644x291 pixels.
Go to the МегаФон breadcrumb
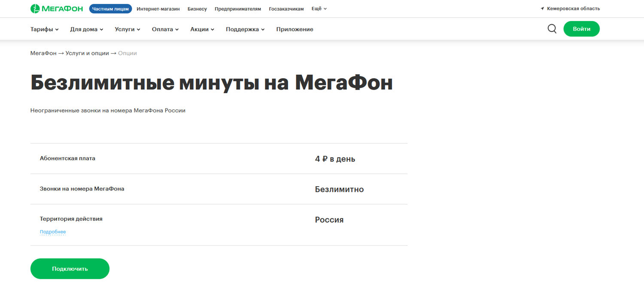click(x=43, y=53)
